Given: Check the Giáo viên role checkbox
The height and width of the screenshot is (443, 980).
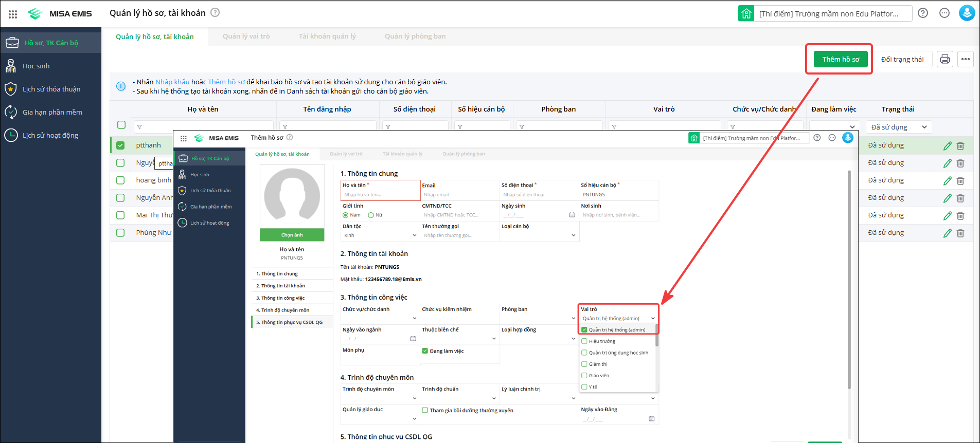Looking at the screenshot, I should click(x=584, y=376).
